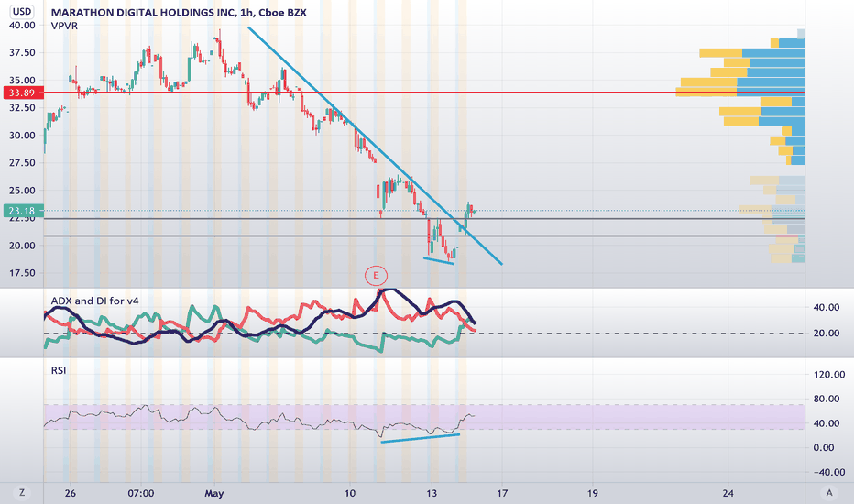Click the USD currency button
The width and height of the screenshot is (854, 504).
22,11
